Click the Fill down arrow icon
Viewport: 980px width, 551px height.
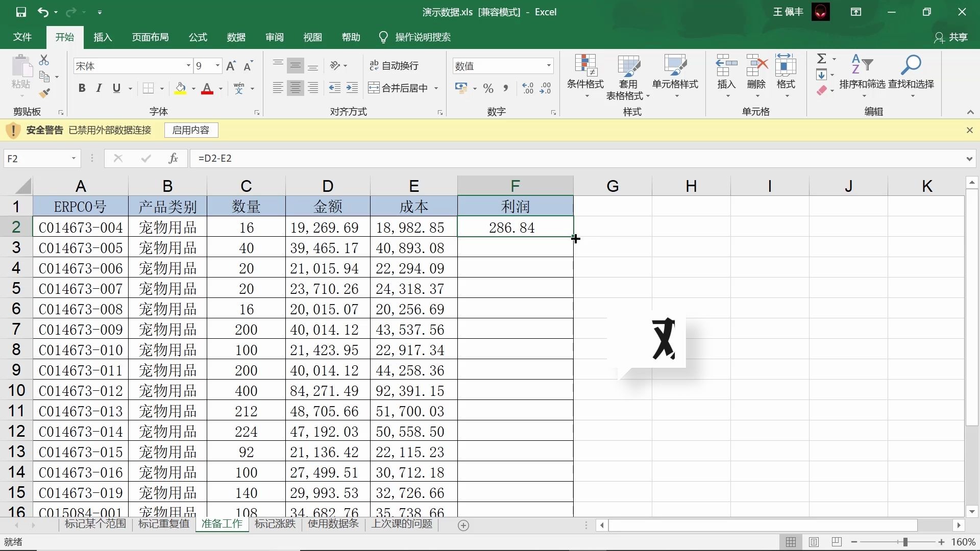[x=822, y=75]
